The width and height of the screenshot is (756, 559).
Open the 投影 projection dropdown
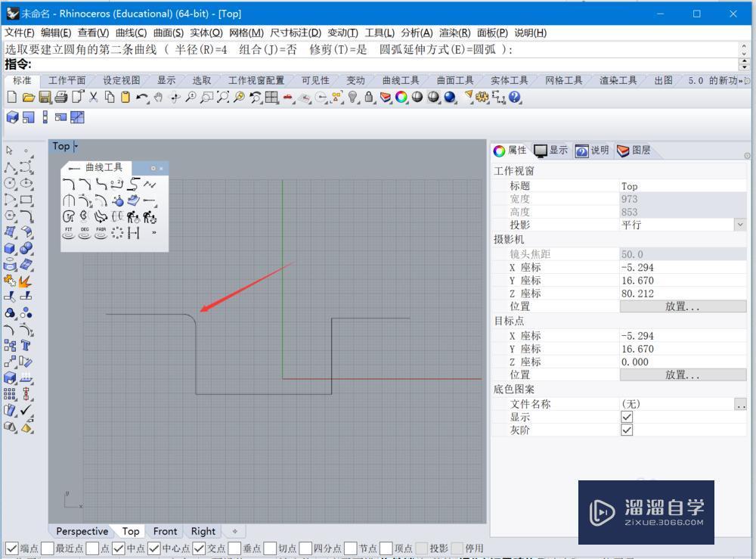pos(740,225)
